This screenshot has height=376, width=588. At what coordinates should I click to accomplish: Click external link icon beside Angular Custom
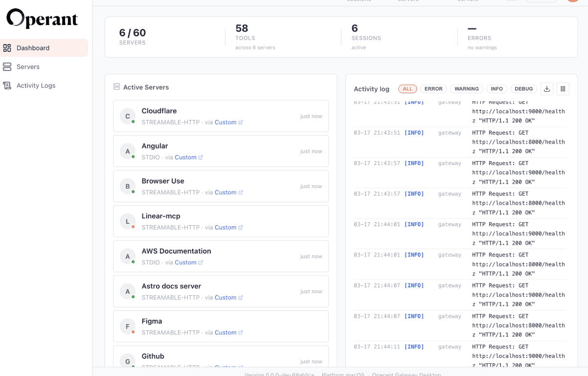(x=201, y=158)
